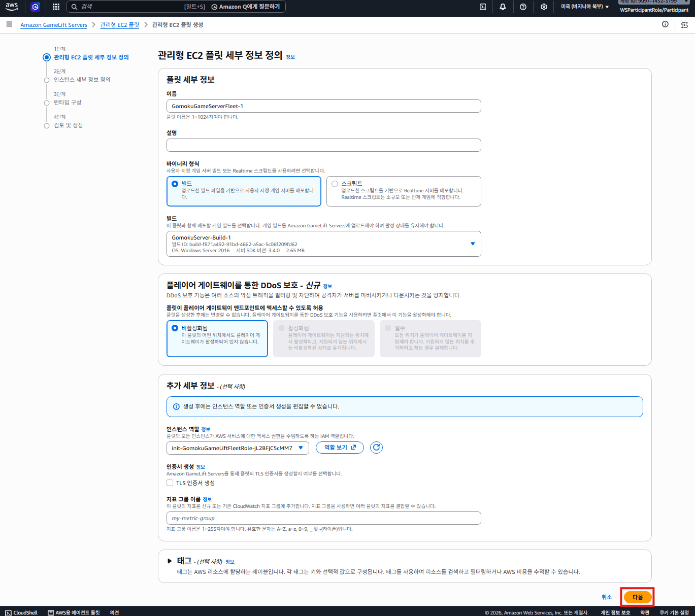Select the 스크립트 binary type radio option

click(335, 184)
